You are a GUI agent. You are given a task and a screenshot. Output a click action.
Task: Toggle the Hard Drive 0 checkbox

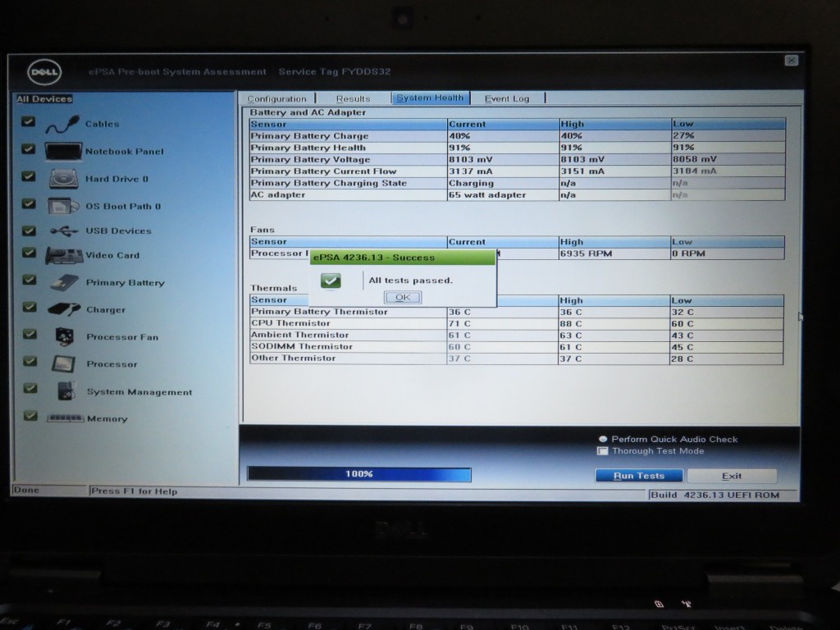pos(29,176)
